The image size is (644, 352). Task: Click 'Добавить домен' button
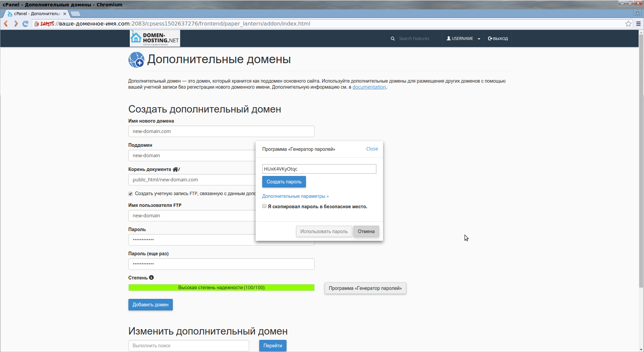coord(150,305)
